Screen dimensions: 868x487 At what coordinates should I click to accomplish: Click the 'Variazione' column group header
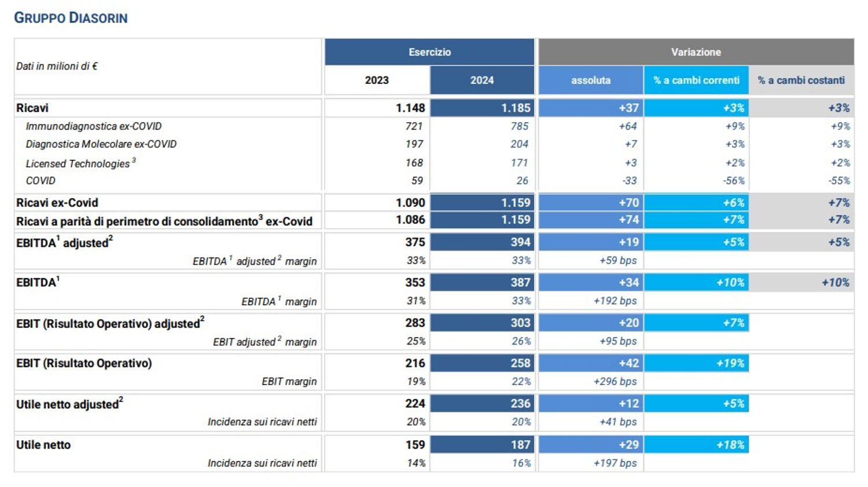[x=696, y=52]
